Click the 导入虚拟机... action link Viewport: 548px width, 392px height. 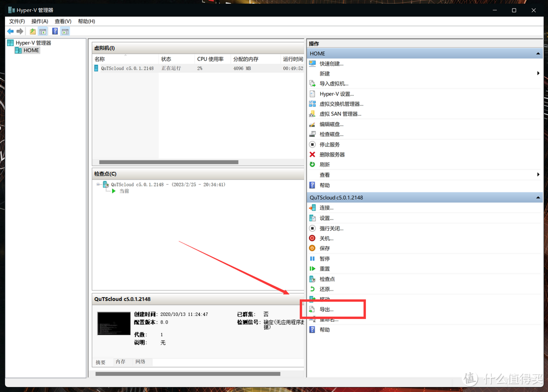[334, 84]
